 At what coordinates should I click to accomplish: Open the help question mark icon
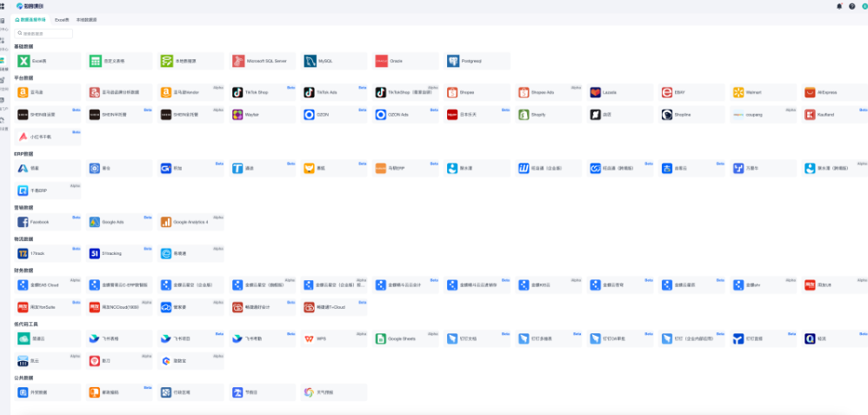pos(852,6)
